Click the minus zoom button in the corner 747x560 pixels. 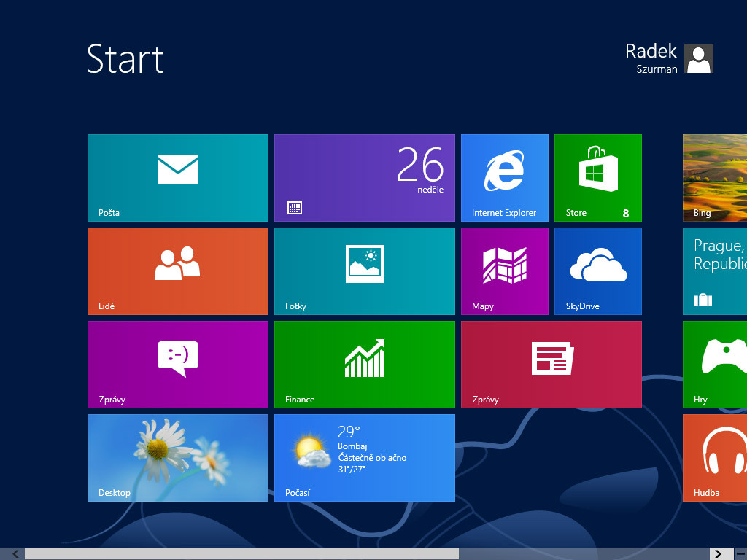pos(740,554)
